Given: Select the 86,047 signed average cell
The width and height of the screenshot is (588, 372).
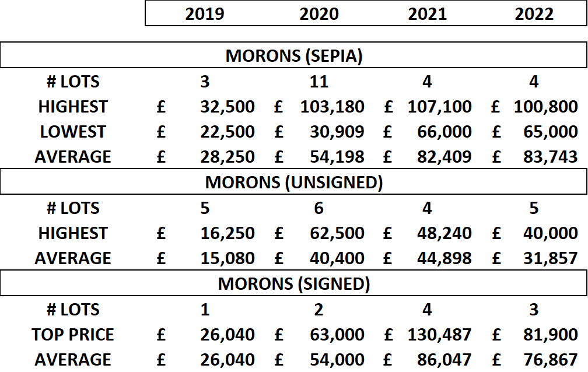Looking at the screenshot, I should pos(444,360).
